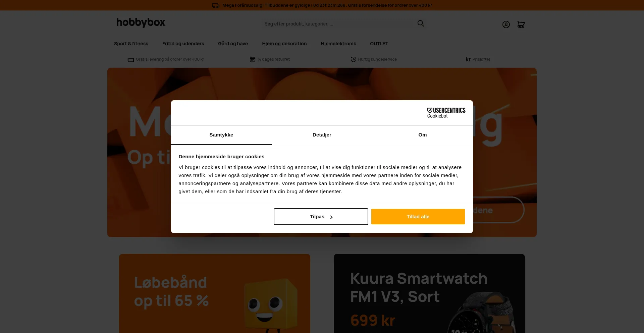Click the calendar icon beside 14 dages returret
The width and height of the screenshot is (644, 333).
pyautogui.click(x=253, y=59)
